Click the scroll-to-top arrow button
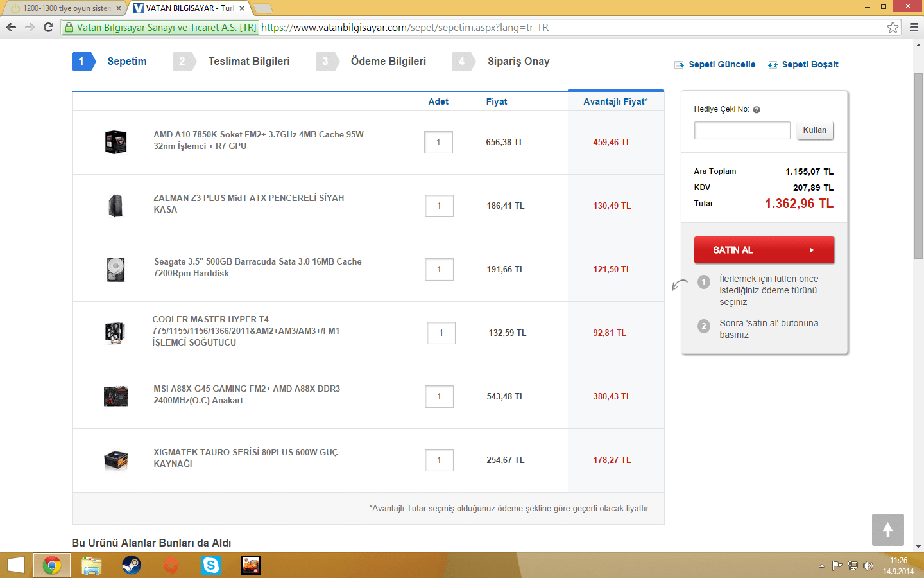 (888, 530)
